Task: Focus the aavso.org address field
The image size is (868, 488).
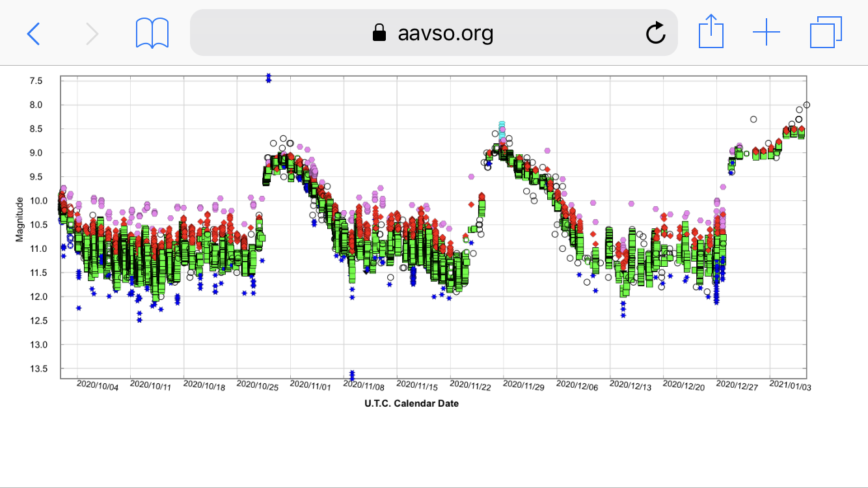Action: point(445,33)
